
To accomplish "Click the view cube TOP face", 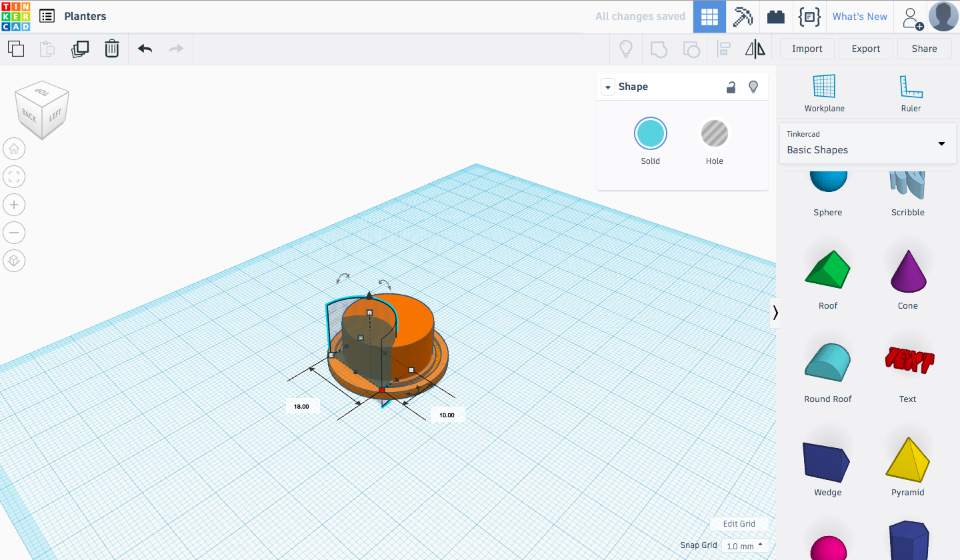I will (x=42, y=91).
